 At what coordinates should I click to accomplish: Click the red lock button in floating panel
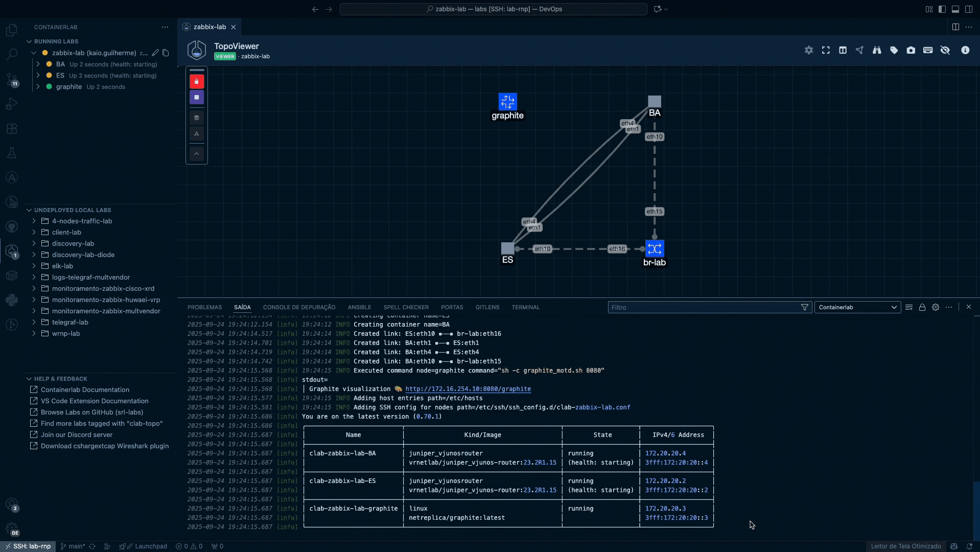[197, 82]
